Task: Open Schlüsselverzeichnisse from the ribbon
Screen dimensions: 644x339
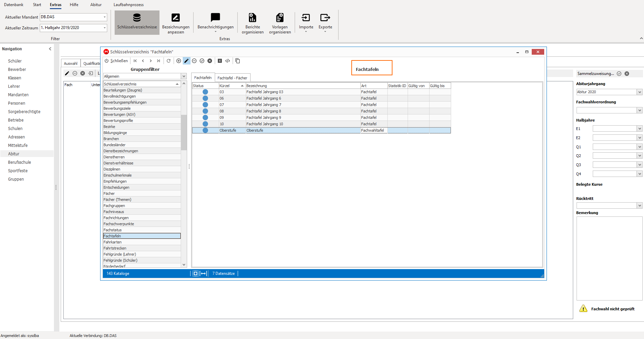Action: tap(137, 22)
